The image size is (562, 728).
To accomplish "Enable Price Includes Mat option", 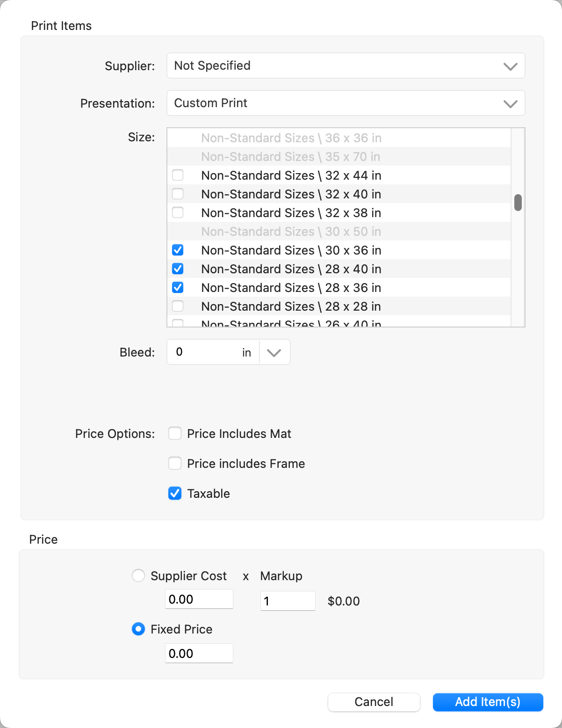I will coord(175,434).
